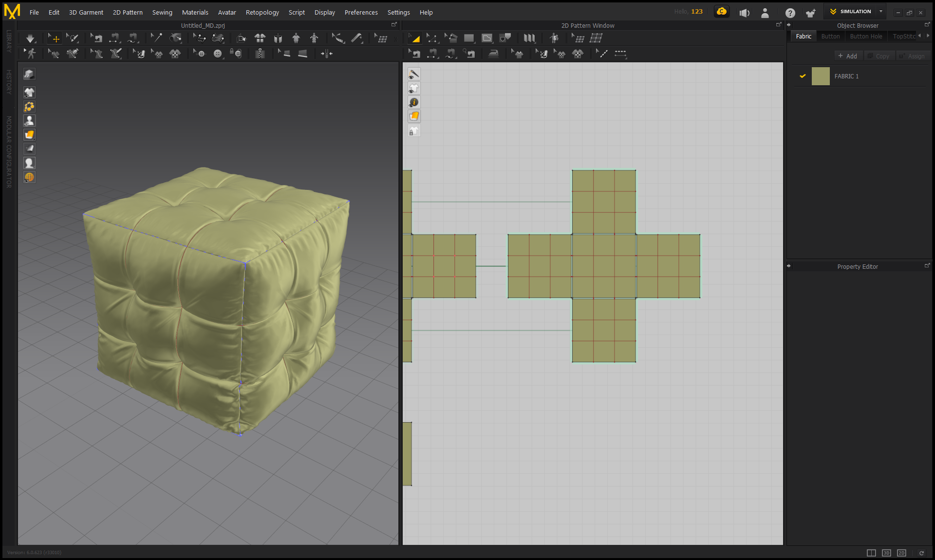The image size is (935, 560).
Task: Open the SIMULATION mode dropdown arrow
Action: tap(880, 11)
